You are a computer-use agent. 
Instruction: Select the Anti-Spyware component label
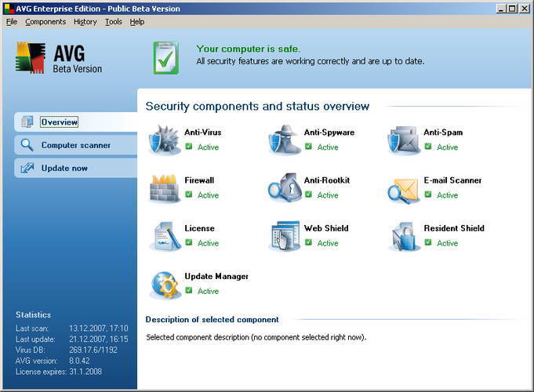click(x=329, y=132)
